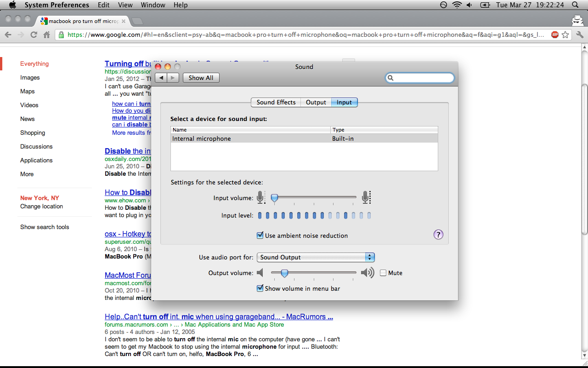Click the quiet speaker icon

pos(260,273)
